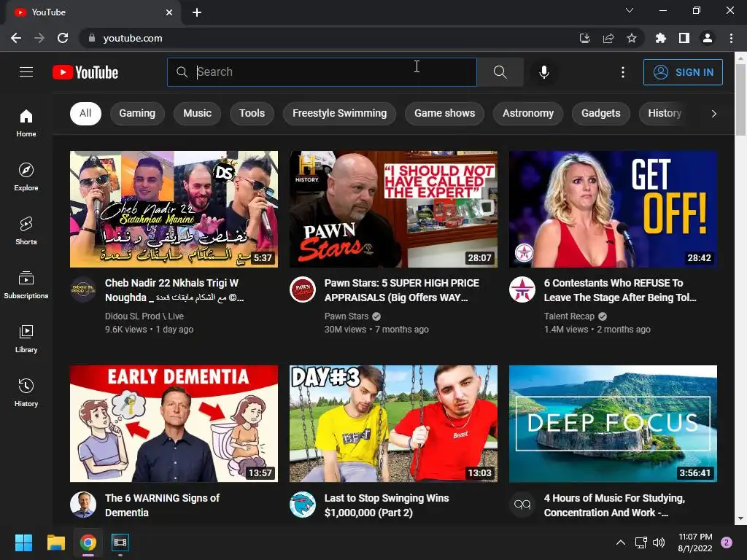Open Chrome extensions puzzle icon
Viewport: 747px width, 560px height.
coord(660,38)
